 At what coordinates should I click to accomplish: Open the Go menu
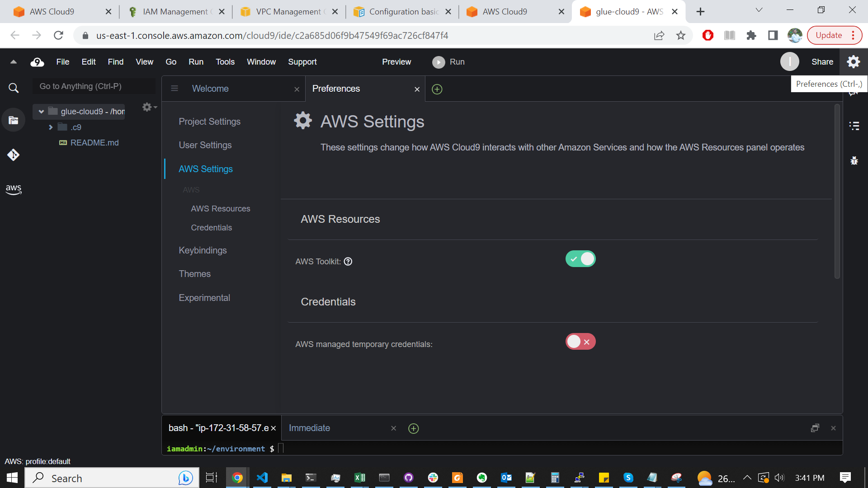click(171, 62)
